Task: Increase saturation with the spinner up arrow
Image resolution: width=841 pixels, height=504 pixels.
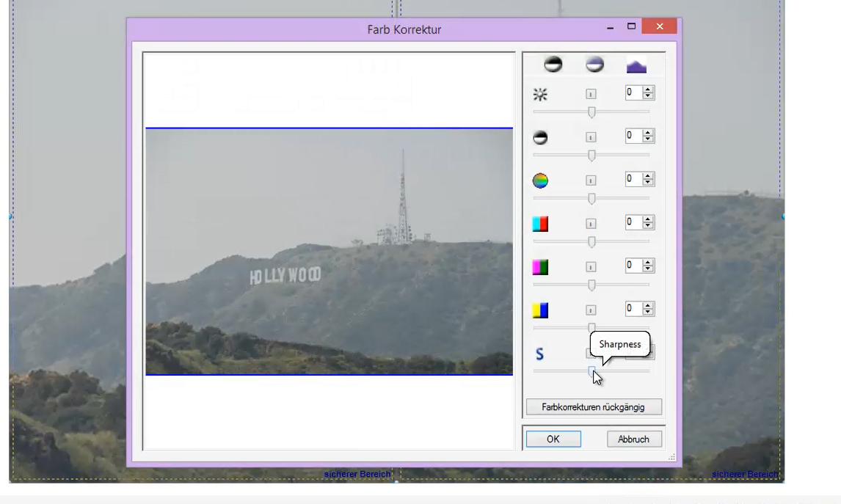Action: click(x=648, y=176)
